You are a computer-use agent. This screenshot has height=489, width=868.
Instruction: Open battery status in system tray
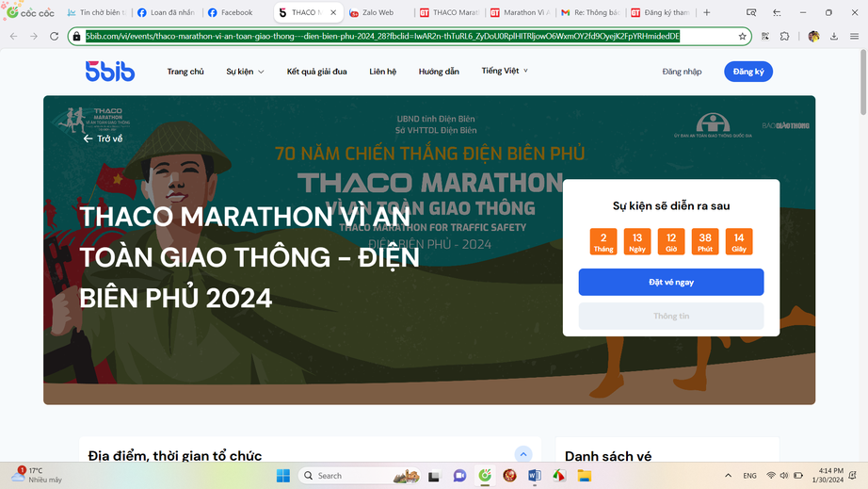(x=798, y=475)
